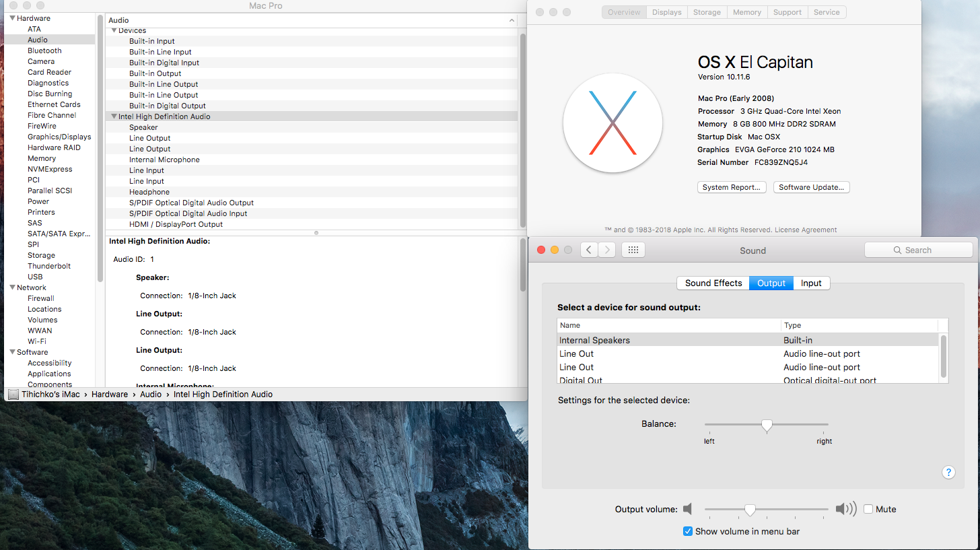The height and width of the screenshot is (550, 980).
Task: Select the Speaker row under Intel HD Audio
Action: click(312, 127)
